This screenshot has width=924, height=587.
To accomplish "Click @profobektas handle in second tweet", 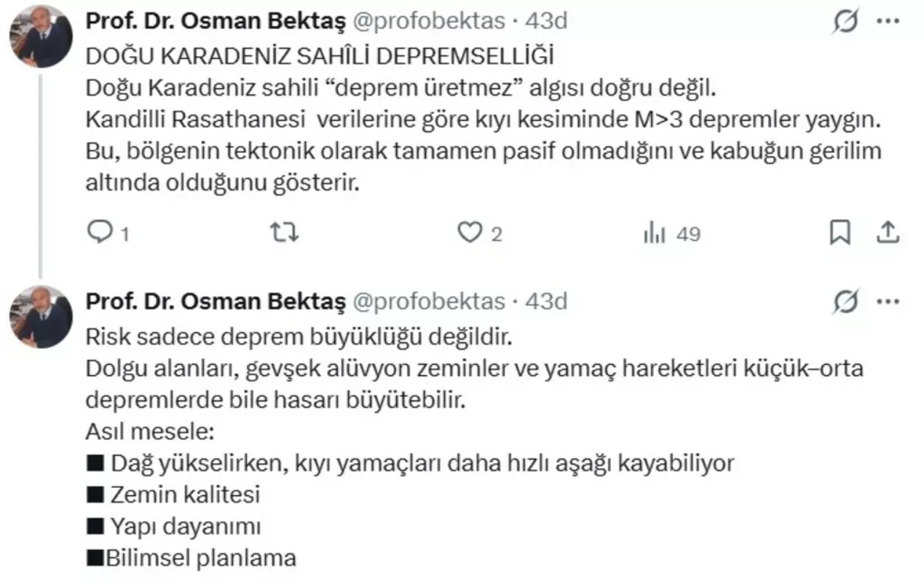I will (429, 301).
